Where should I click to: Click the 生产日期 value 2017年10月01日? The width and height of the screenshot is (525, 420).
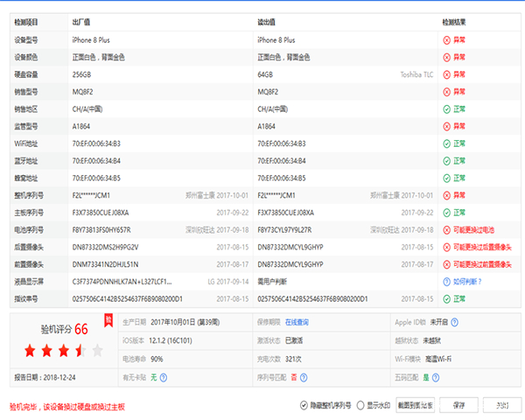(185, 322)
